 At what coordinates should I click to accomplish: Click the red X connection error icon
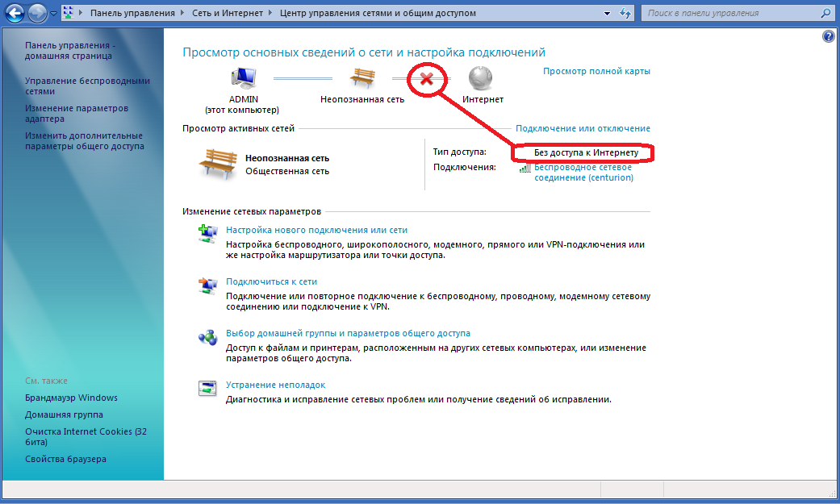click(427, 80)
